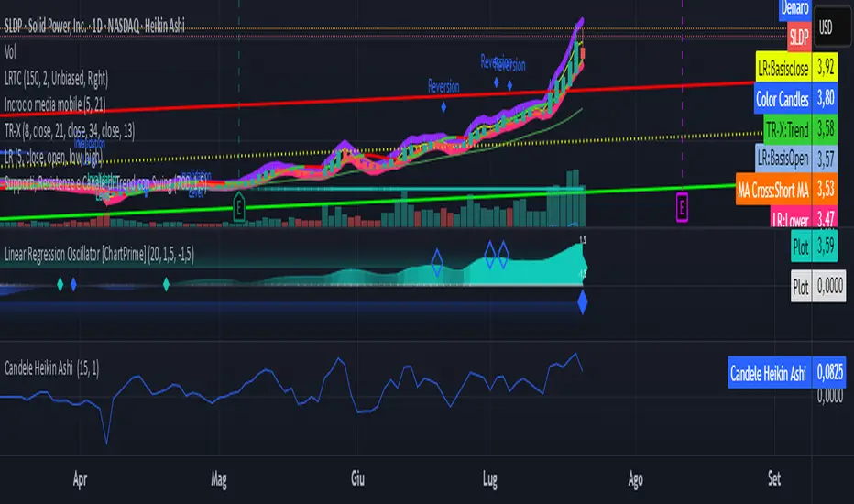Select the Linear Regression Oscillator [ChartPrime] legend

pyautogui.click(x=99, y=254)
